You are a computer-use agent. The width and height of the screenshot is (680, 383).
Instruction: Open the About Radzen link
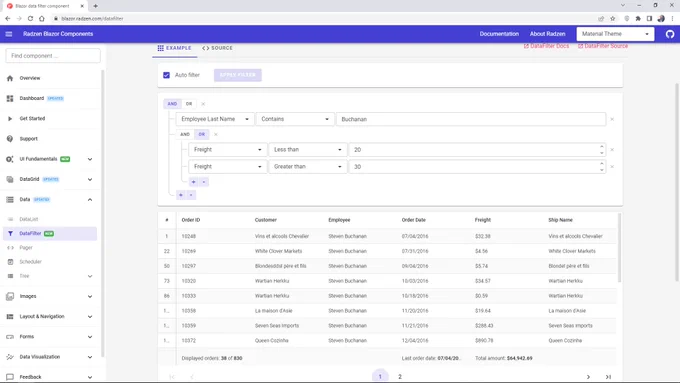point(547,34)
